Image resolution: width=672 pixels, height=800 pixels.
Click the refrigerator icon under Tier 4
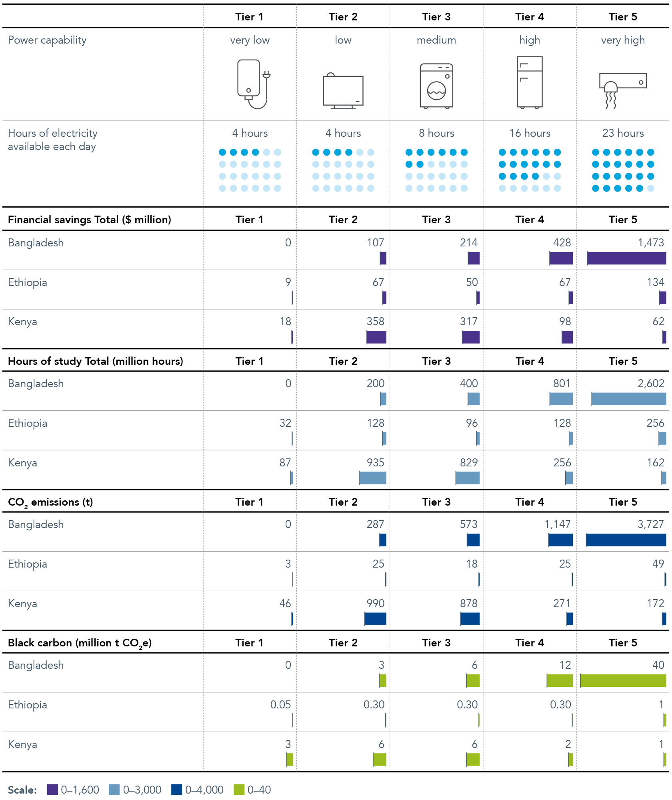530,82
